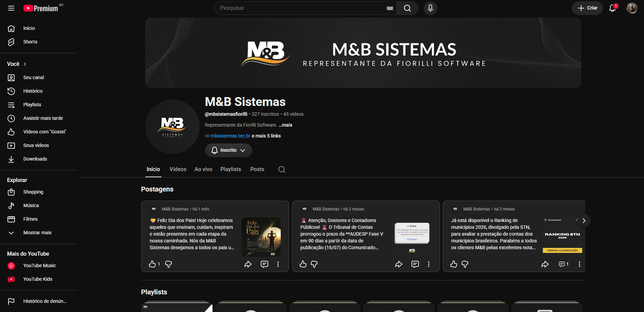Share the Feliz Dia dos Pais post
Image resolution: width=644 pixels, height=312 pixels.
point(248,264)
